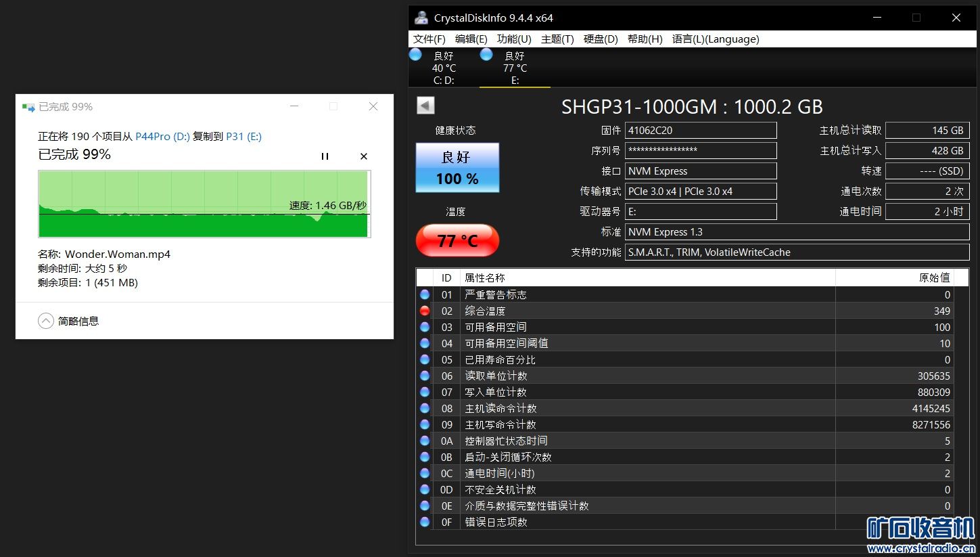The width and height of the screenshot is (980, 557).
Task: Click the transfer mode field PCIe 3.0 x4
Action: [701, 192]
